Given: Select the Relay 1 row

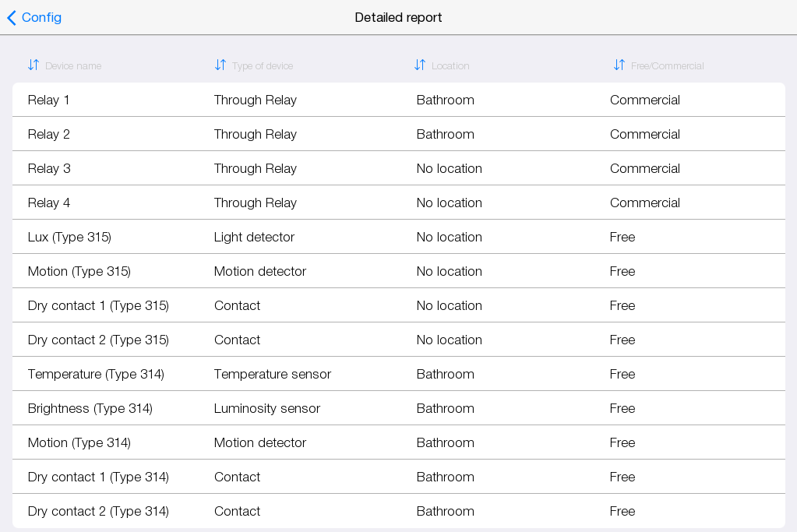Looking at the screenshot, I should (x=398, y=100).
